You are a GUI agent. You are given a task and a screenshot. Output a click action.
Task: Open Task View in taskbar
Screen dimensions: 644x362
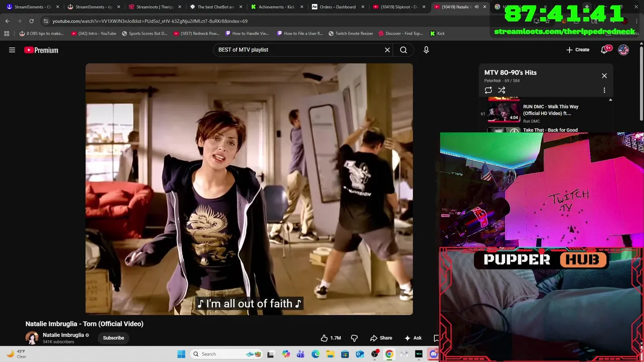[270, 354]
